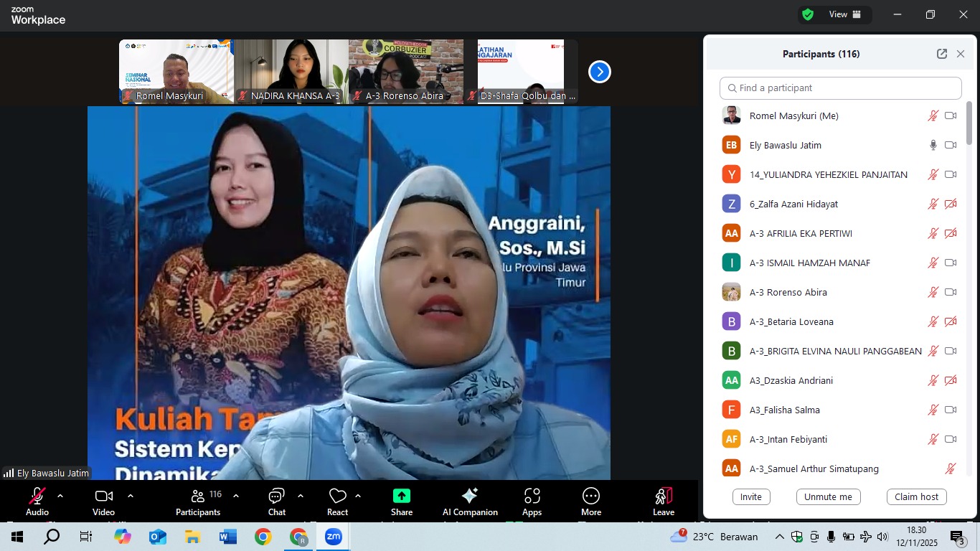Image resolution: width=980 pixels, height=551 pixels.
Task: Expand the Participants options chevron
Action: 235,495
